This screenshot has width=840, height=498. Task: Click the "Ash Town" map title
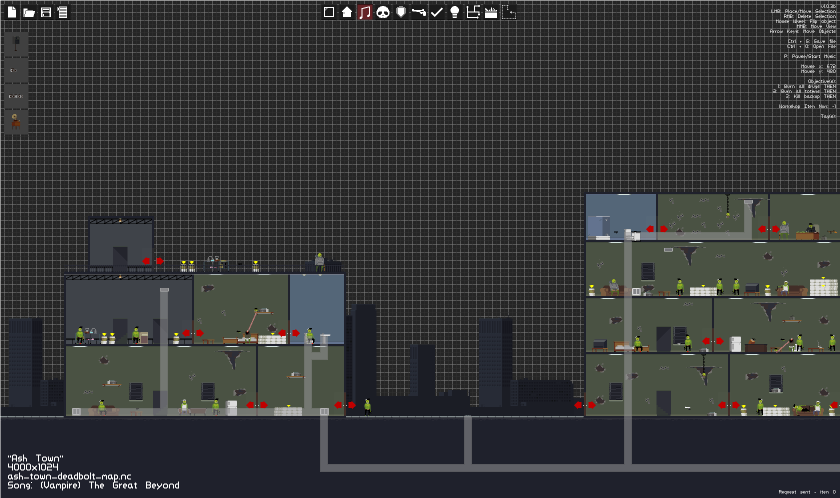click(35, 458)
